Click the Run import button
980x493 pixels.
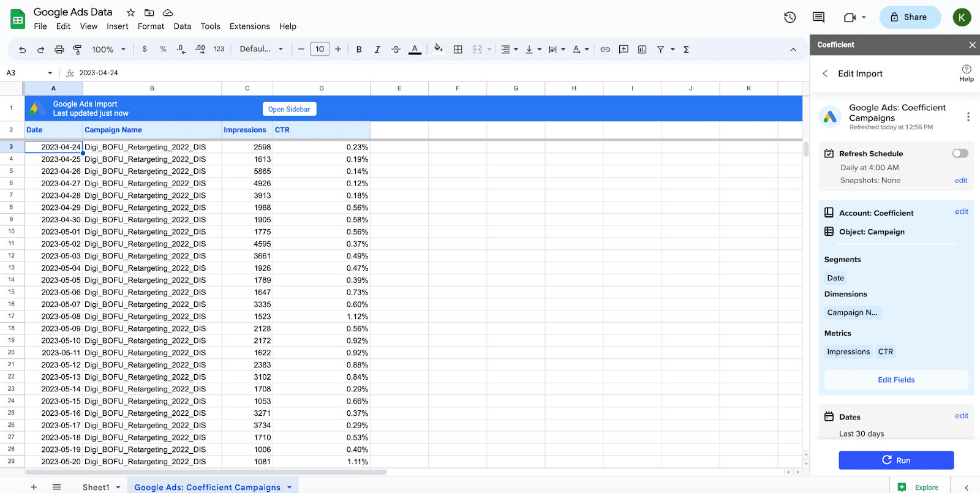pyautogui.click(x=896, y=460)
